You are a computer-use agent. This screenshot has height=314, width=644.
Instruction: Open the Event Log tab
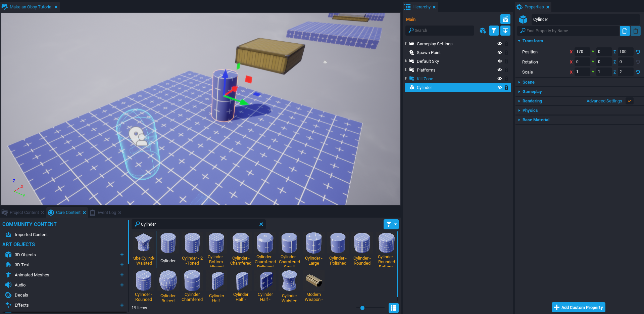[106, 213]
